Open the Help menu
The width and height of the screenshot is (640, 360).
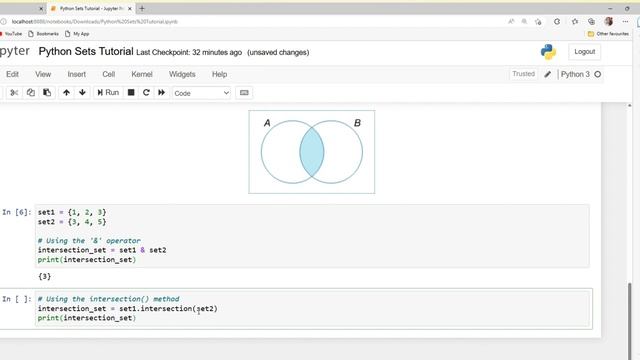219,74
